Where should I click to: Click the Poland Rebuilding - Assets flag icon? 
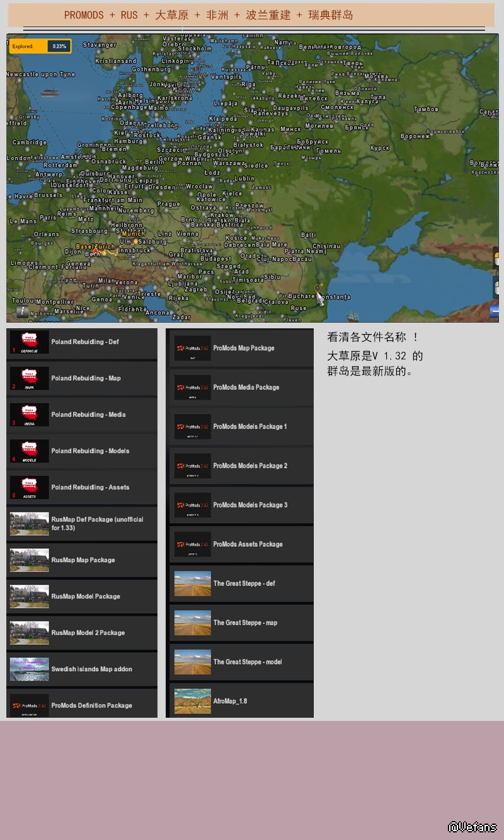click(x=29, y=487)
